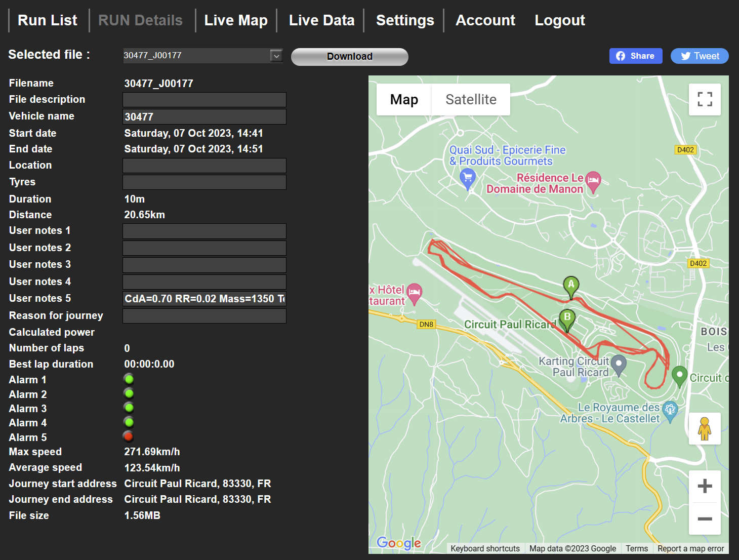
Task: Click the Quai Sud shopping cart pin
Action: (467, 178)
